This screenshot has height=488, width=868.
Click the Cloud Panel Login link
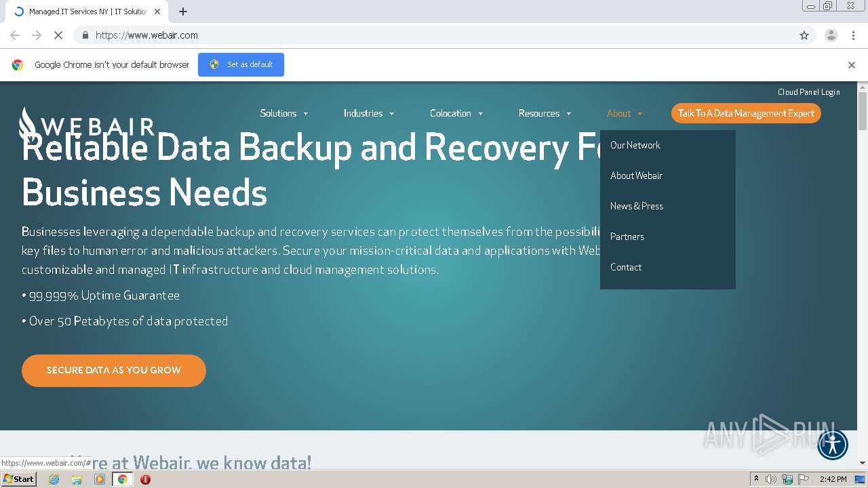809,92
